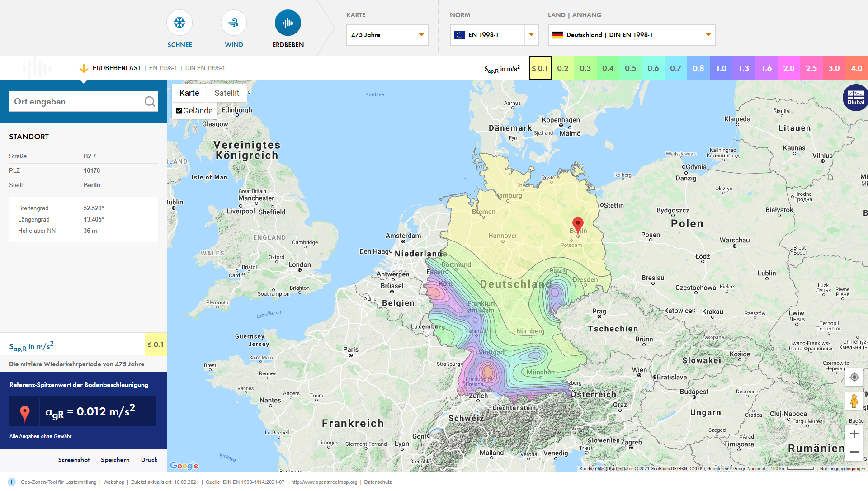The image size is (868, 491).
Task: Click the Speichern save button
Action: (115, 459)
